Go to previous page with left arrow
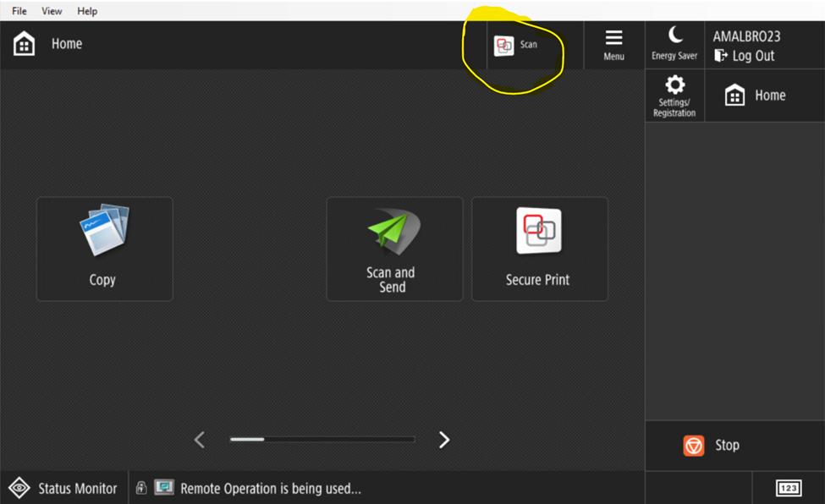 coord(200,440)
